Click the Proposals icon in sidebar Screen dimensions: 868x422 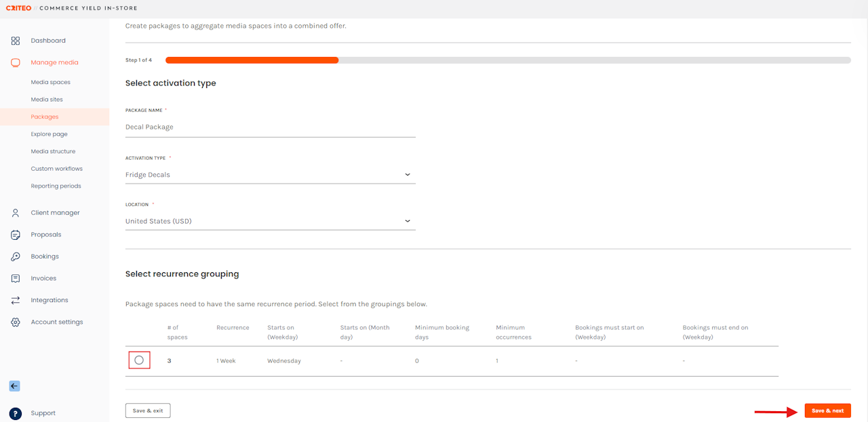point(16,234)
